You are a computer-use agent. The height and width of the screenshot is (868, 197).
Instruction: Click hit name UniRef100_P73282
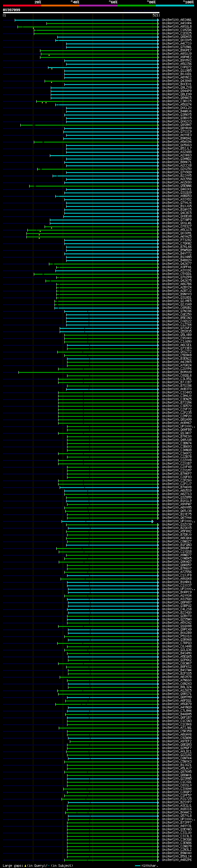[176, 240]
